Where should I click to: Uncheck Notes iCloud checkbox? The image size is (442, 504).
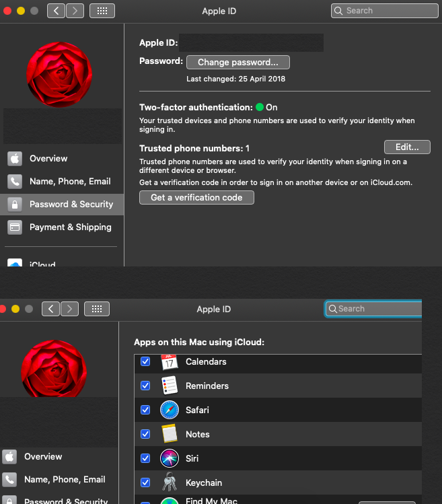tap(145, 434)
